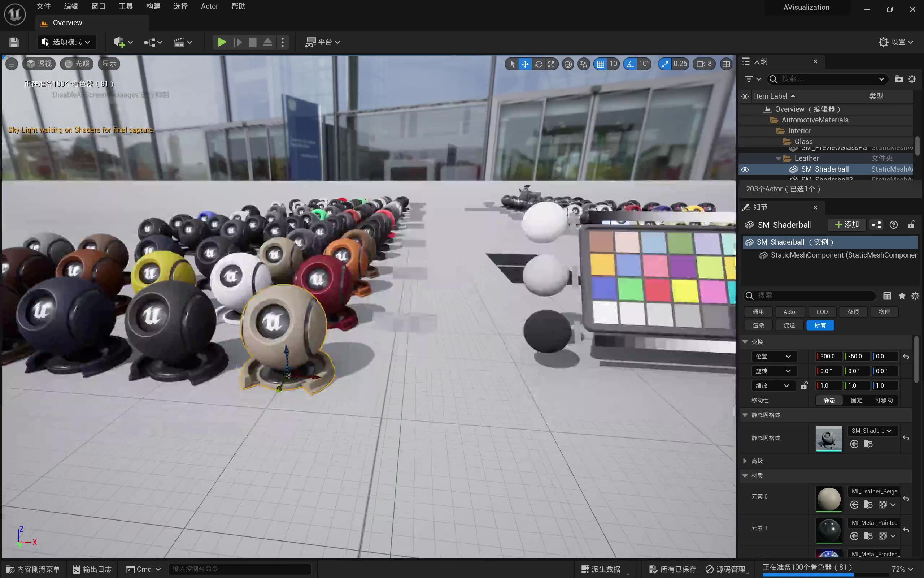The image size is (924, 578).
Task: Toggle scale snapping in viewport
Action: click(665, 64)
